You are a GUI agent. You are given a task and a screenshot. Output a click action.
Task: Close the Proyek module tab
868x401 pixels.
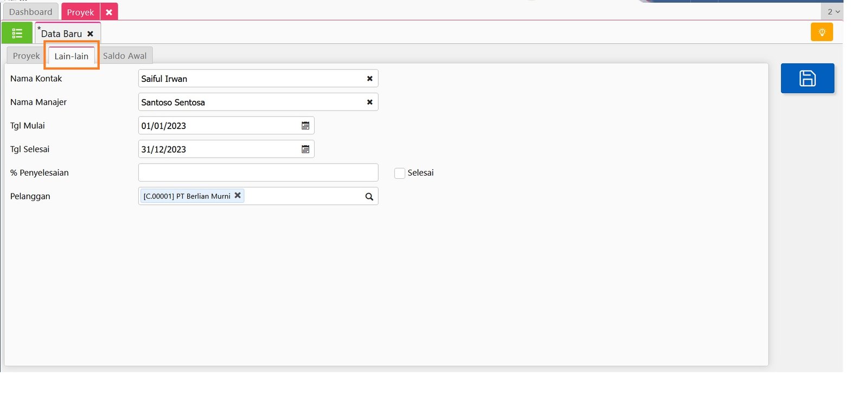109,12
